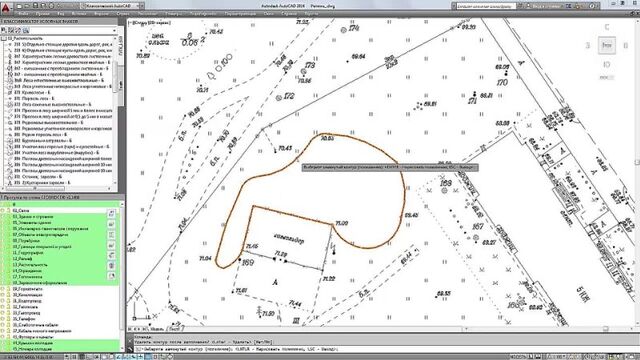The width and height of the screenshot is (640, 360).
Task: Click the ViewCube top face
Action: coord(607,45)
